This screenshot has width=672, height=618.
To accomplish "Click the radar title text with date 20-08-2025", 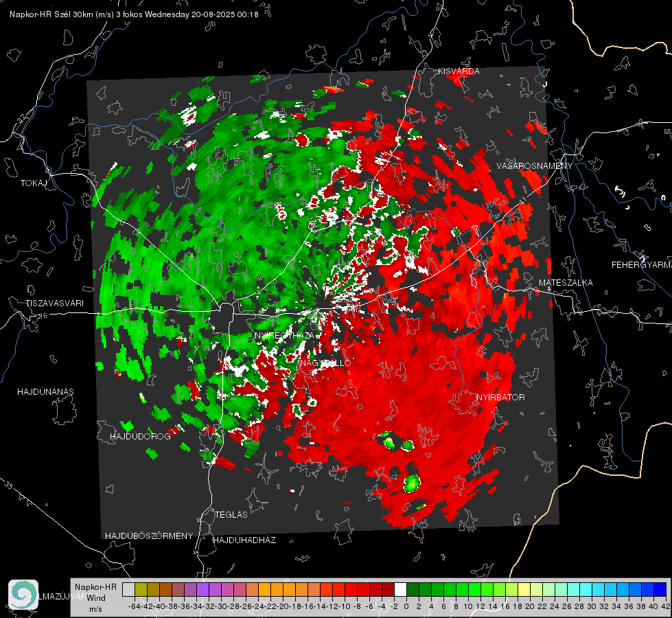I will 134,14.
